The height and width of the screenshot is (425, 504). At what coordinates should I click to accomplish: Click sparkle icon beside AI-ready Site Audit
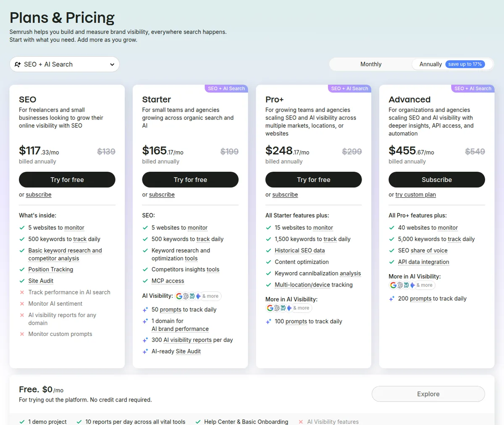point(145,352)
